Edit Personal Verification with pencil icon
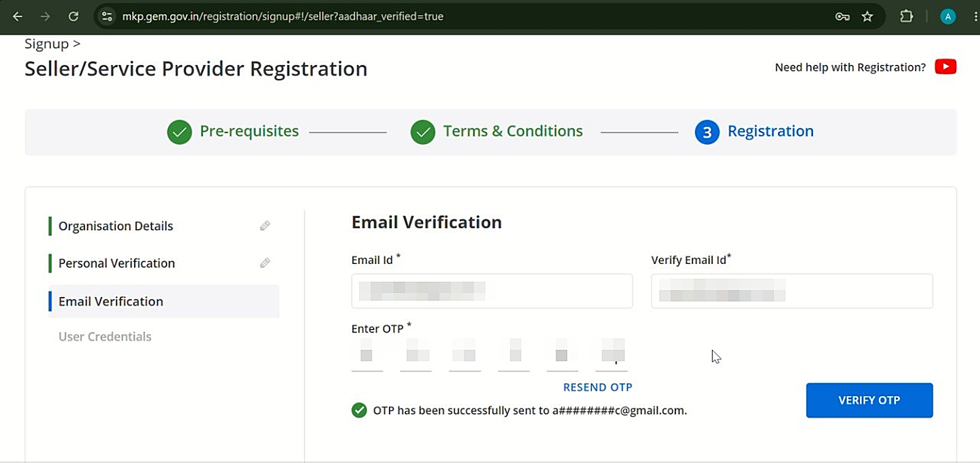 pyautogui.click(x=265, y=263)
